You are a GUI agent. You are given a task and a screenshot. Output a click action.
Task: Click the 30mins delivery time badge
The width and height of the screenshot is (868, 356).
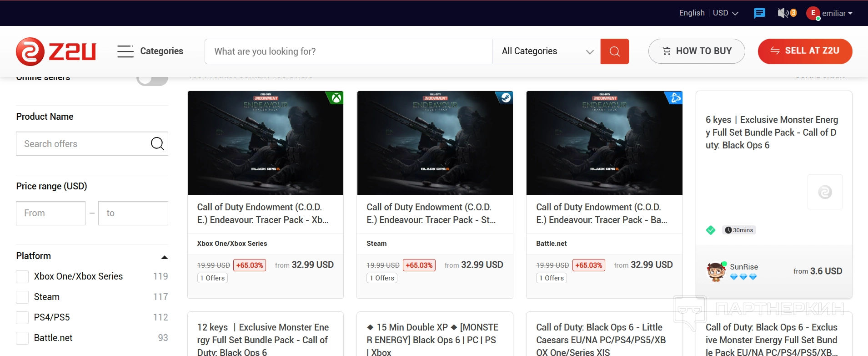pos(739,230)
